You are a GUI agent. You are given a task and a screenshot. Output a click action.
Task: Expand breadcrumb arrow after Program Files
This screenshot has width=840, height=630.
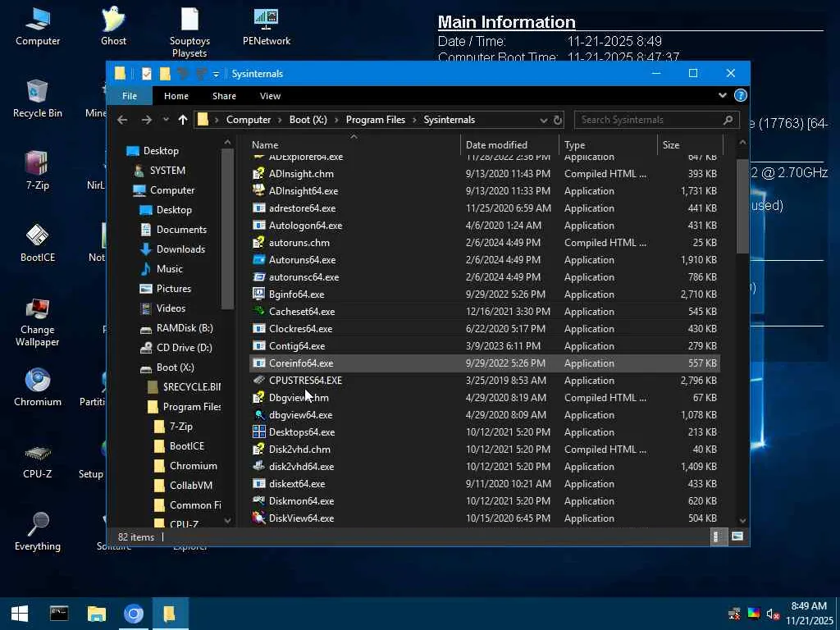pyautogui.click(x=414, y=120)
